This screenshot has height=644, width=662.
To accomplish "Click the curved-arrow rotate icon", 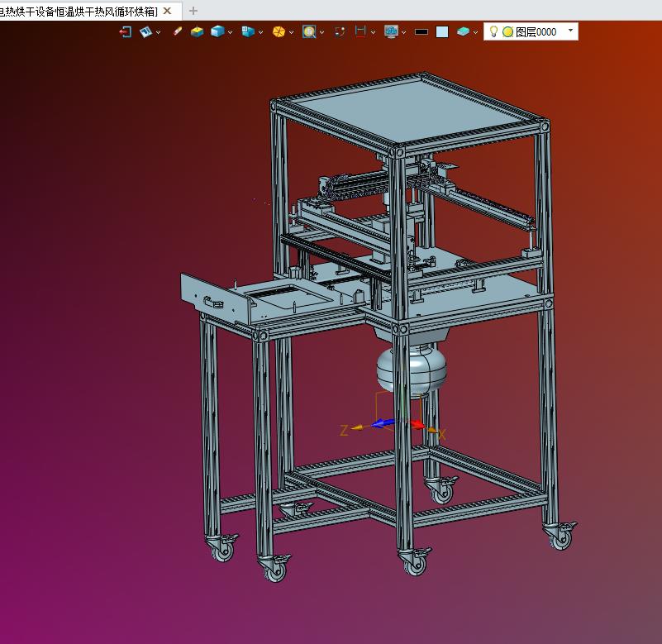I will pyautogui.click(x=340, y=31).
